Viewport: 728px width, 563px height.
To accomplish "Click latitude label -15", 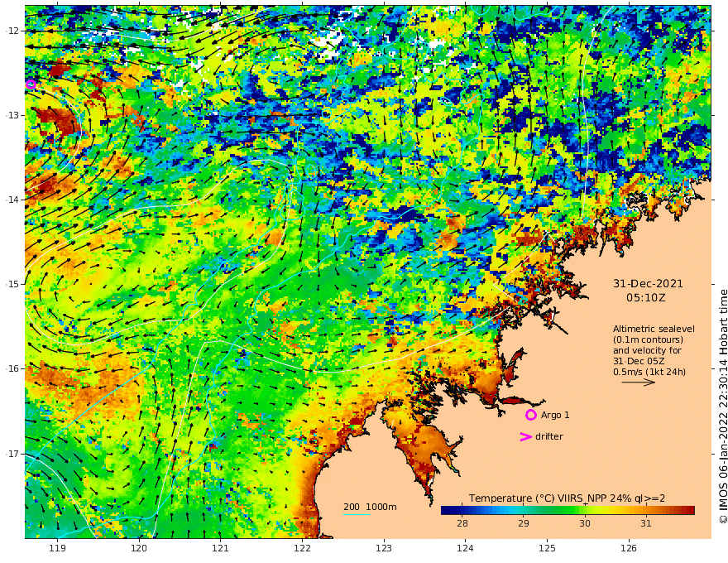I will [12, 284].
